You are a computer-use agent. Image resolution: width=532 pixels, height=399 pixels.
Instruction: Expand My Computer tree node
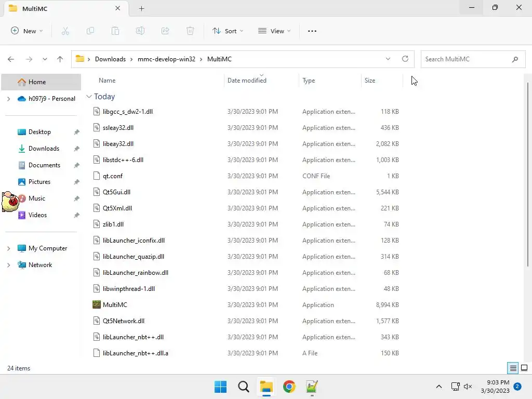point(8,248)
